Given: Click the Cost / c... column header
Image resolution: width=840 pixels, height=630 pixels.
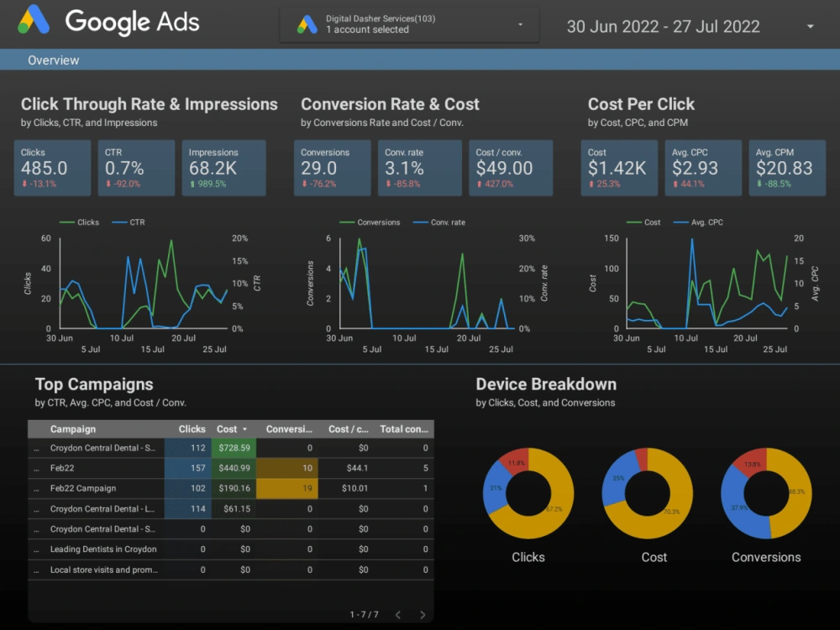Looking at the screenshot, I should coord(349,429).
